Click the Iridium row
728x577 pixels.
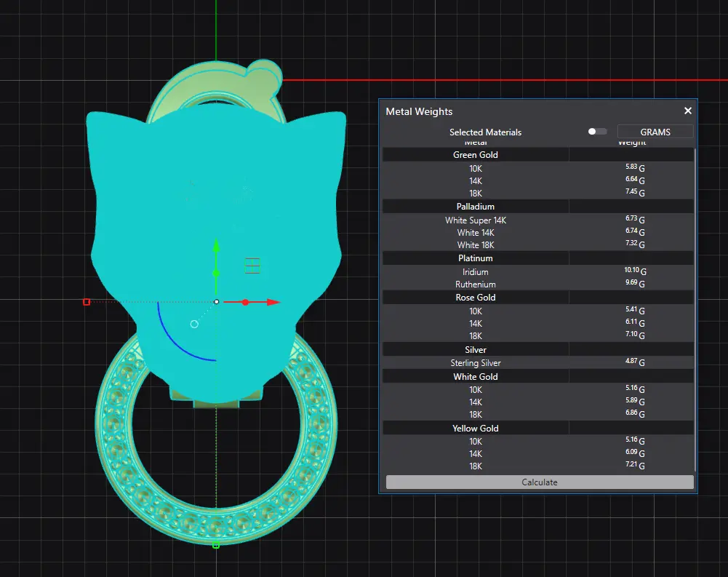pyautogui.click(x=537, y=272)
